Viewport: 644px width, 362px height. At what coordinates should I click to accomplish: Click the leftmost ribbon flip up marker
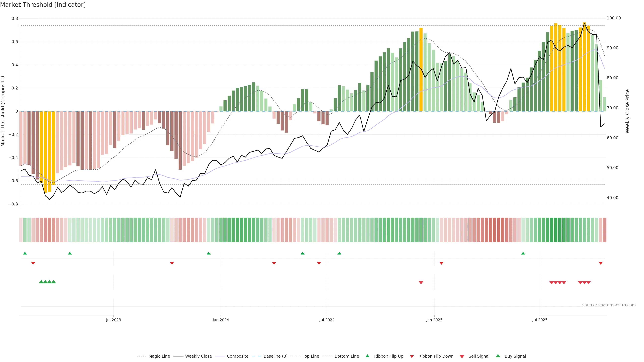click(25, 253)
